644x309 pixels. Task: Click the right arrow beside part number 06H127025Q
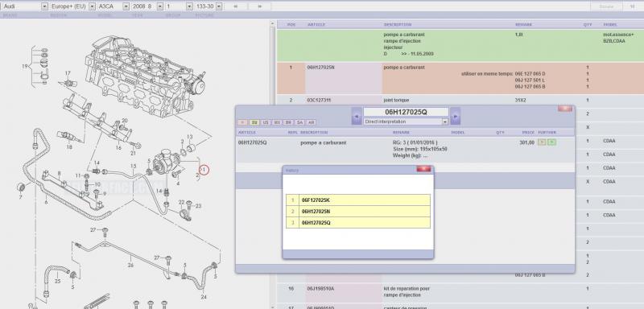[x=455, y=116]
